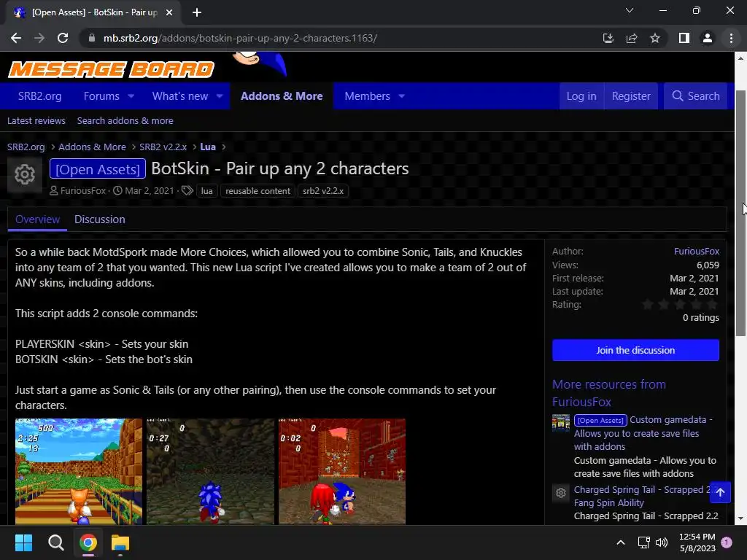The width and height of the screenshot is (747, 560).
Task: Click the rating stars row
Action: click(680, 305)
